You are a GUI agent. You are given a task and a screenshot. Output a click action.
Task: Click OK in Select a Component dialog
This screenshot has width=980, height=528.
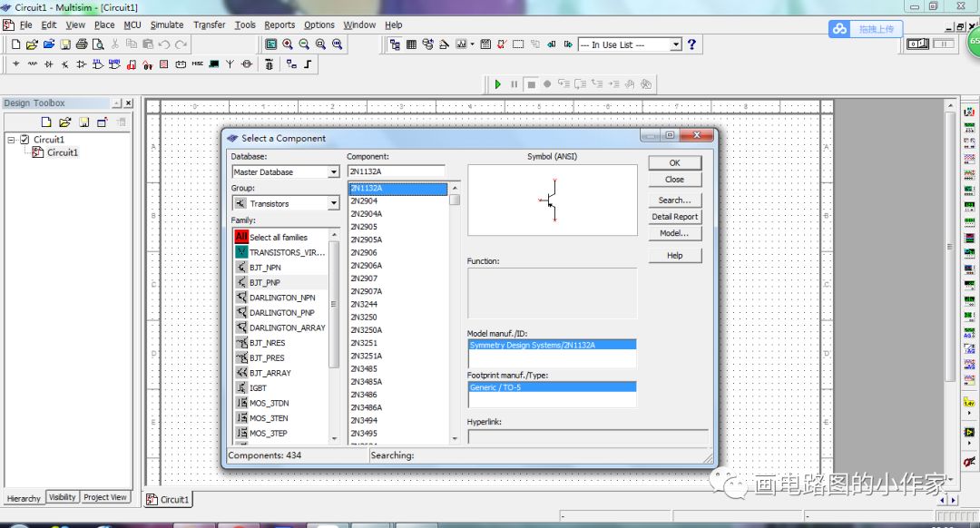coord(675,162)
